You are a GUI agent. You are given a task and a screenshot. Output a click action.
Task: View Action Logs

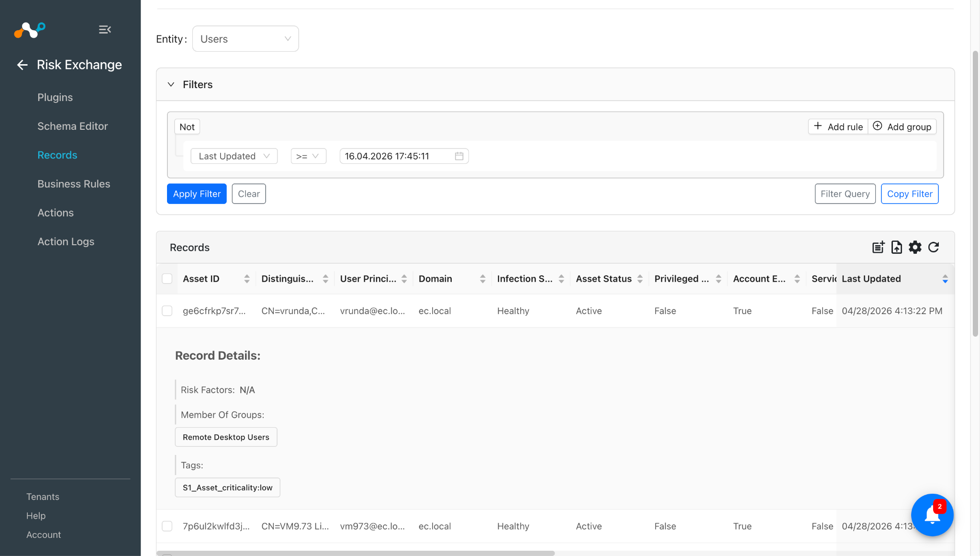pyautogui.click(x=66, y=242)
